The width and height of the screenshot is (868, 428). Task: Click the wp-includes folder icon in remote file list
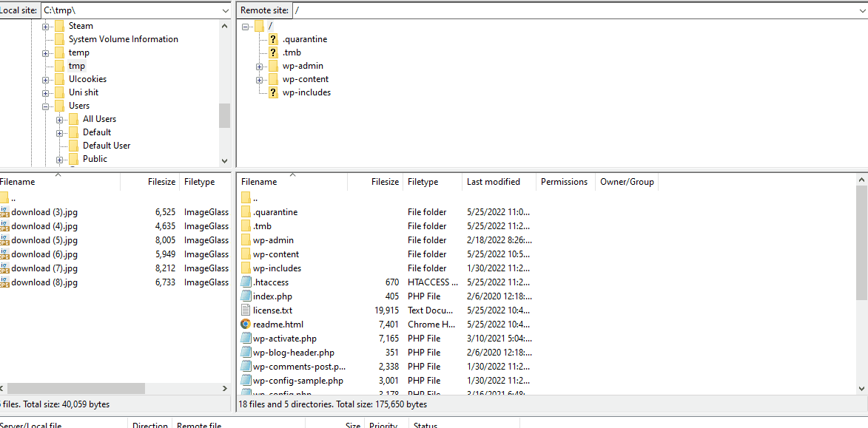[x=246, y=268]
